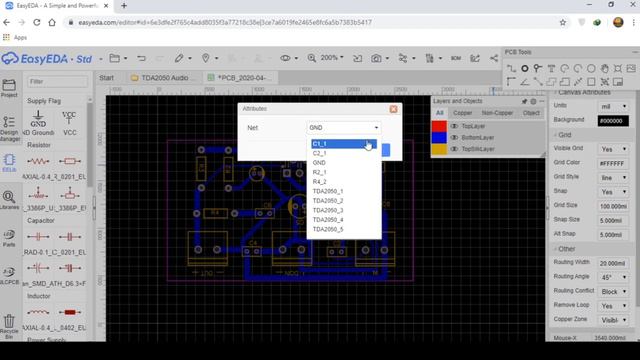Pin the Layers and Objects panel
640x360 pixels.
pyautogui.click(x=524, y=101)
